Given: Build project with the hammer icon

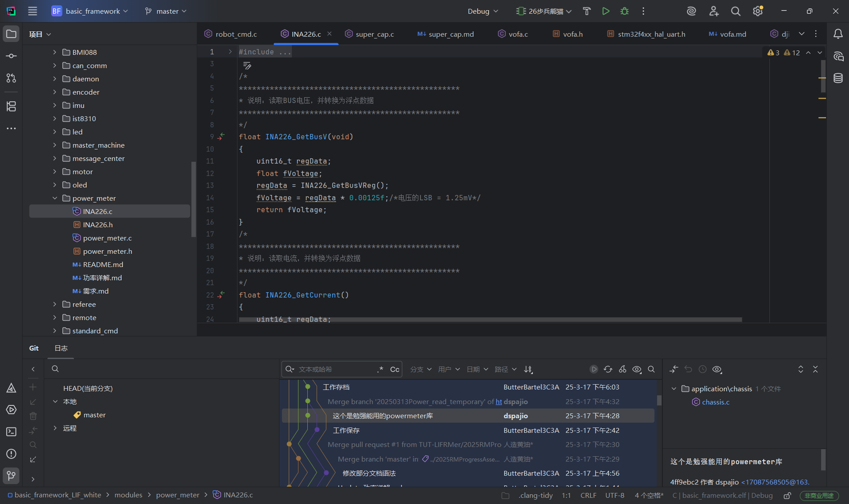Looking at the screenshot, I should tap(587, 11).
